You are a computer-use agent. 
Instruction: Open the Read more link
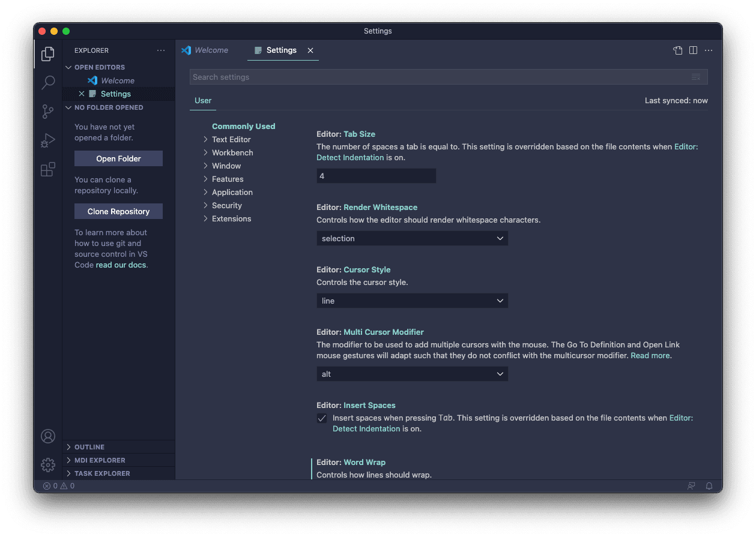coord(650,355)
